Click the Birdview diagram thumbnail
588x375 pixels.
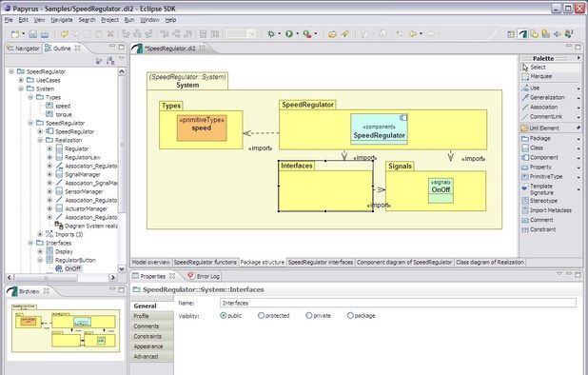point(66,329)
